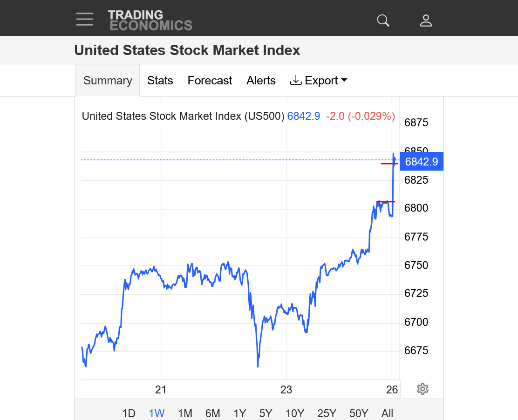Screen dimensions: 518x420
Task: Switch to the Summary tab
Action: (108, 81)
